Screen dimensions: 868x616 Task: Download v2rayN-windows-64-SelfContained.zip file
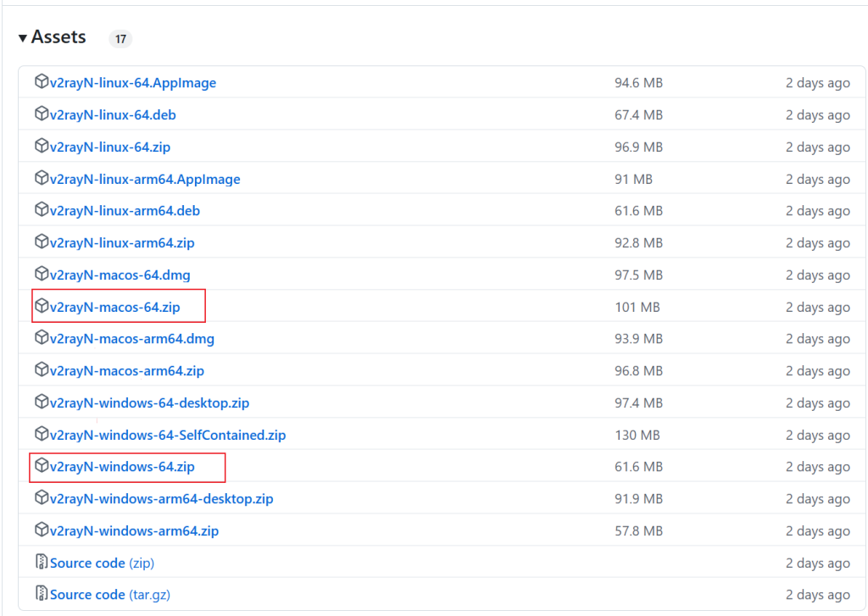[167, 435]
